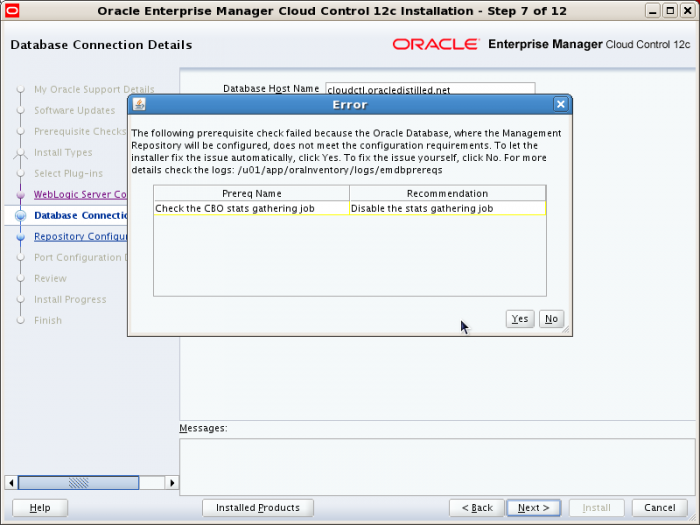This screenshot has width=700, height=525.
Task: Open the Repository Configuration step link
Action: point(80,236)
